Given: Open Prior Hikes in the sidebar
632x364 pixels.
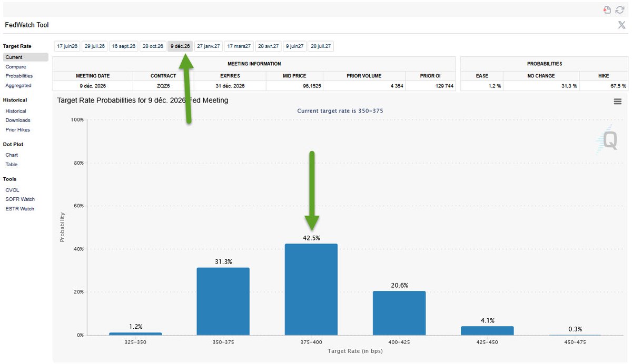Looking at the screenshot, I should 18,129.
